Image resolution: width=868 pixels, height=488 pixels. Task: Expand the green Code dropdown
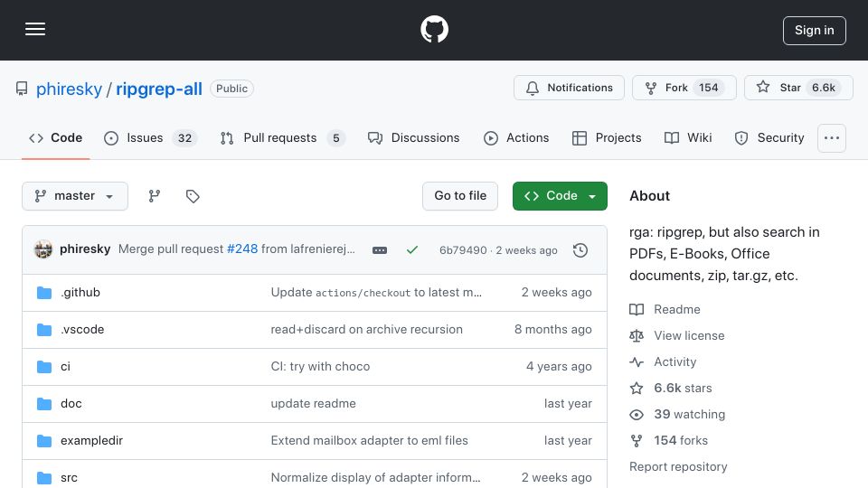(560, 196)
